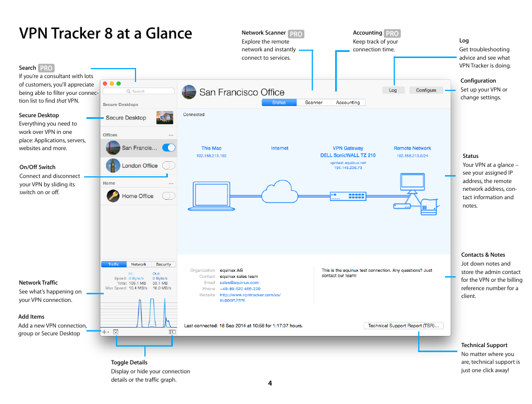
Task: Click the sales@equinux.com email link
Action: point(239,282)
